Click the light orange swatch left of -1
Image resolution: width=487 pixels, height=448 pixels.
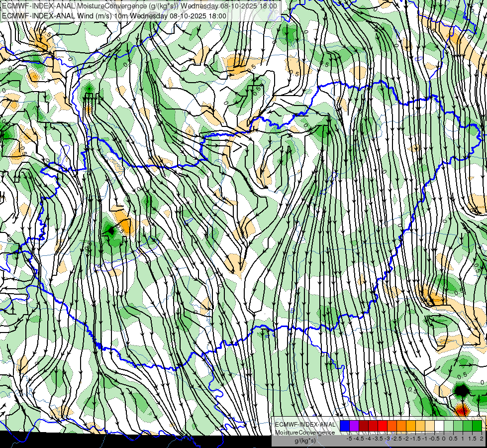tap(420, 426)
